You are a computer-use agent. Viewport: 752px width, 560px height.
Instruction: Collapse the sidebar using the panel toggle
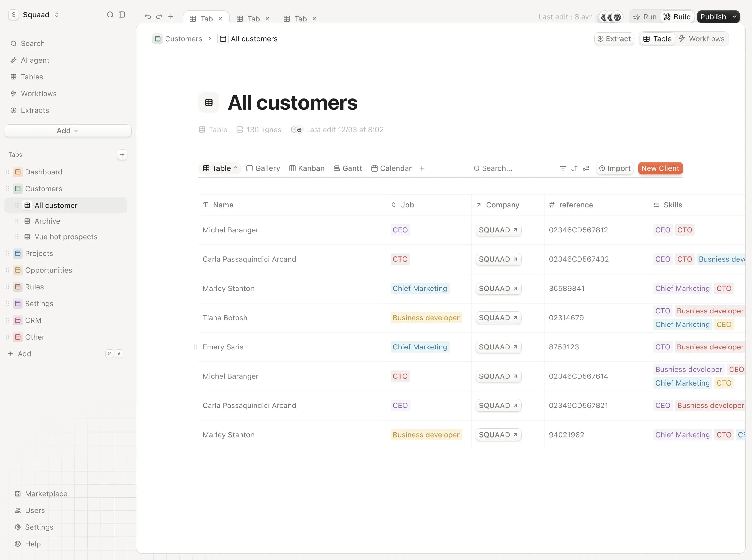point(122,15)
